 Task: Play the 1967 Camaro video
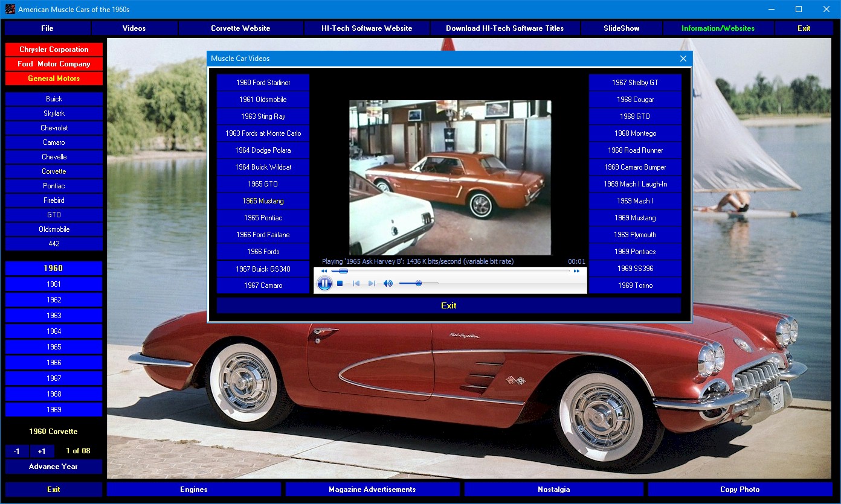[x=263, y=285]
